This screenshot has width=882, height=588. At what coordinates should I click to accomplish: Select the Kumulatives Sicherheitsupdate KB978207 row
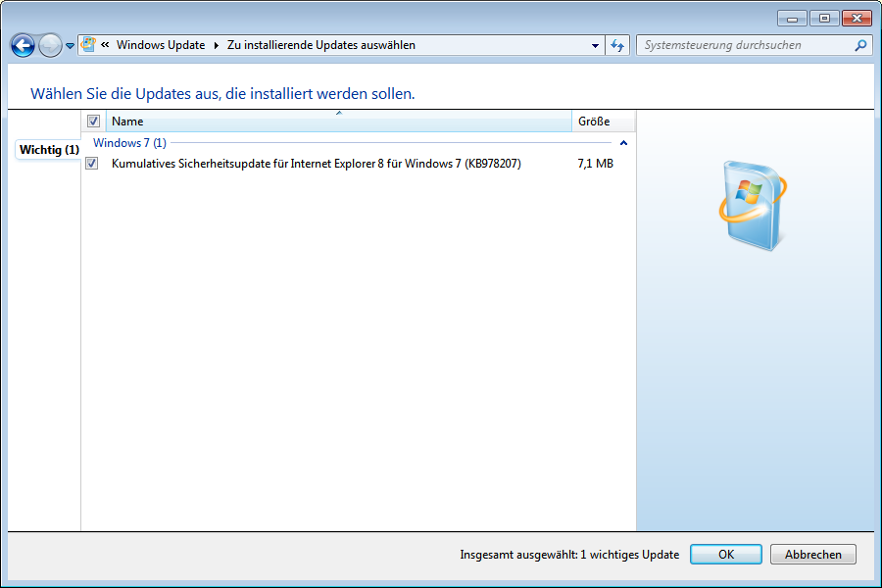tap(358, 164)
